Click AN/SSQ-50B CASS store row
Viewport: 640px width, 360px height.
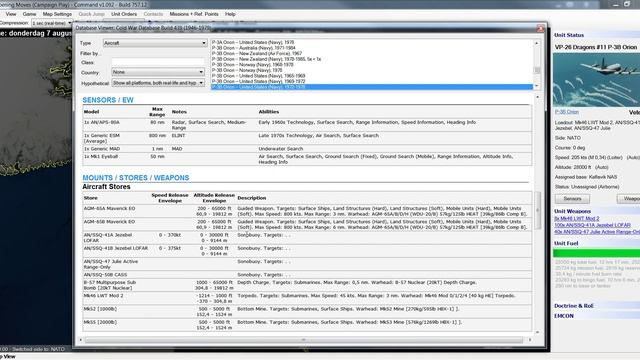click(307, 275)
